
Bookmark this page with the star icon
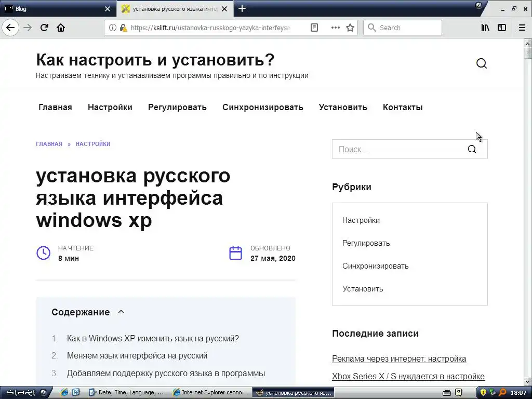click(350, 28)
